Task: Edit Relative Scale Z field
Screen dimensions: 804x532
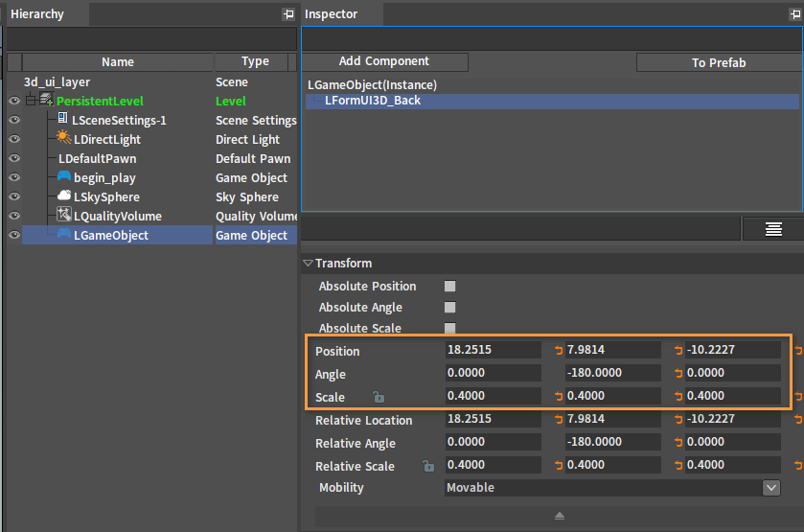Action: click(x=733, y=465)
